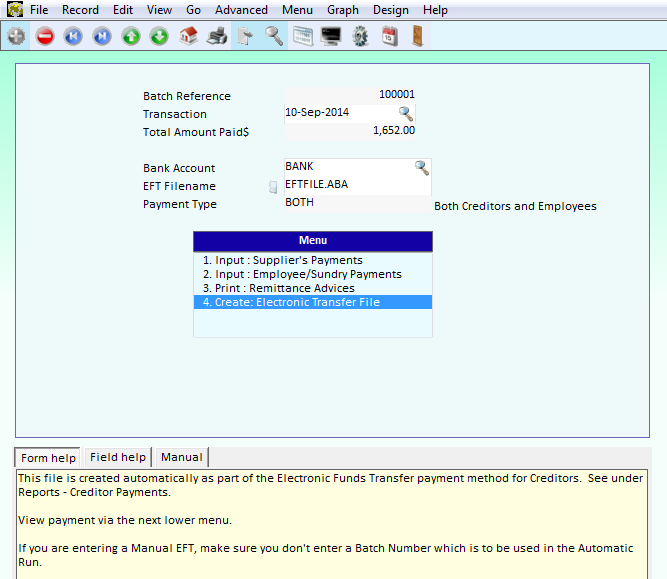This screenshot has height=579, width=667.
Task: Click the black monitor screen icon
Action: tap(331, 36)
